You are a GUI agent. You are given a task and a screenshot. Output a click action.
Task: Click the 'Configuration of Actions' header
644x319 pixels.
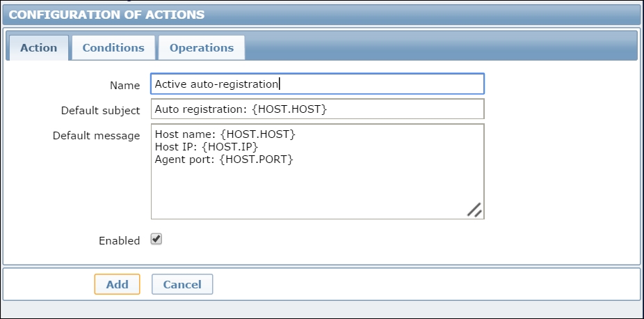[x=107, y=14]
